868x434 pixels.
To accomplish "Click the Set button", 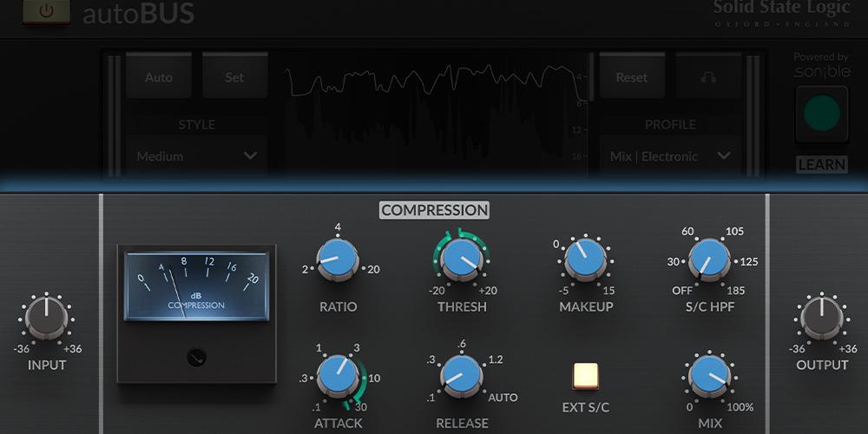I will [234, 77].
